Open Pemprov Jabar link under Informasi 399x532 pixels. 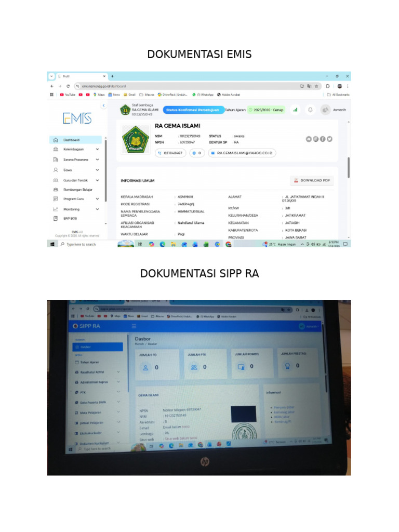pos(284,407)
